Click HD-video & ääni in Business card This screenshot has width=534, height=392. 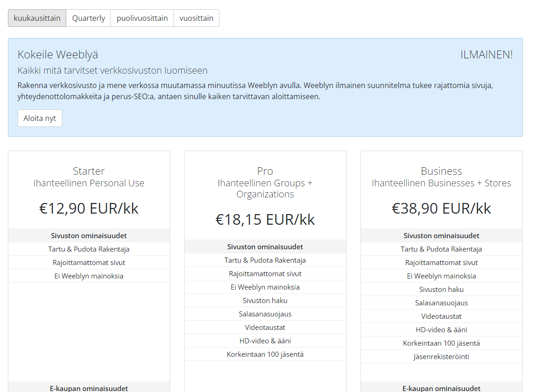click(x=441, y=330)
